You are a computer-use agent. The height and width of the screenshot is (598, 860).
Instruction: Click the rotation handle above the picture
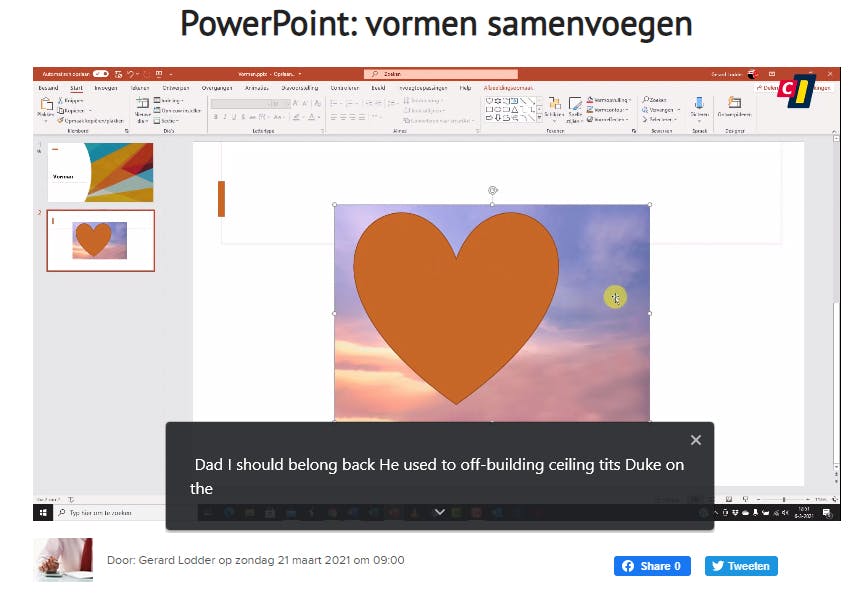[x=493, y=190]
